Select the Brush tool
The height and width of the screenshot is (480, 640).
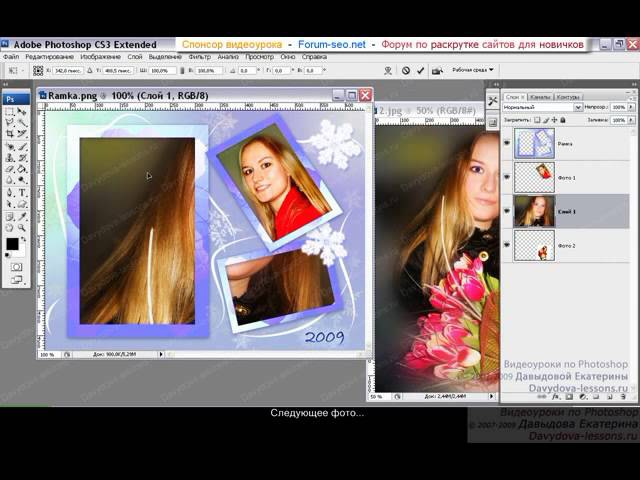[22, 147]
